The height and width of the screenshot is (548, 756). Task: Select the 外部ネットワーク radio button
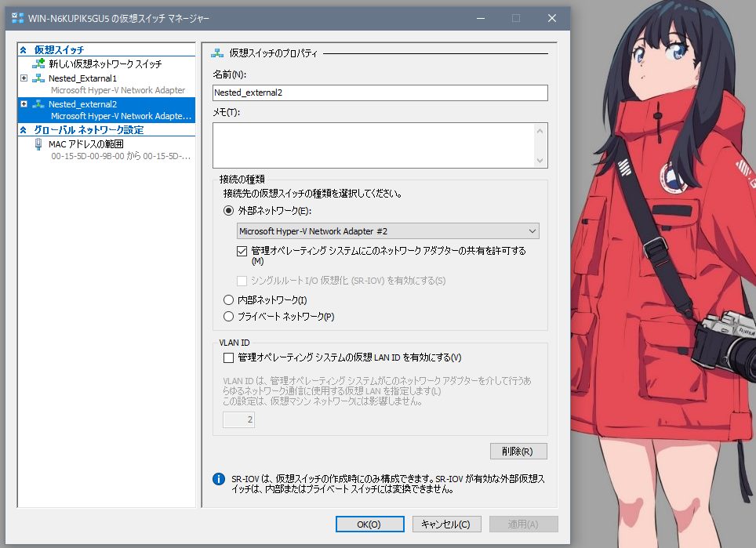(228, 210)
